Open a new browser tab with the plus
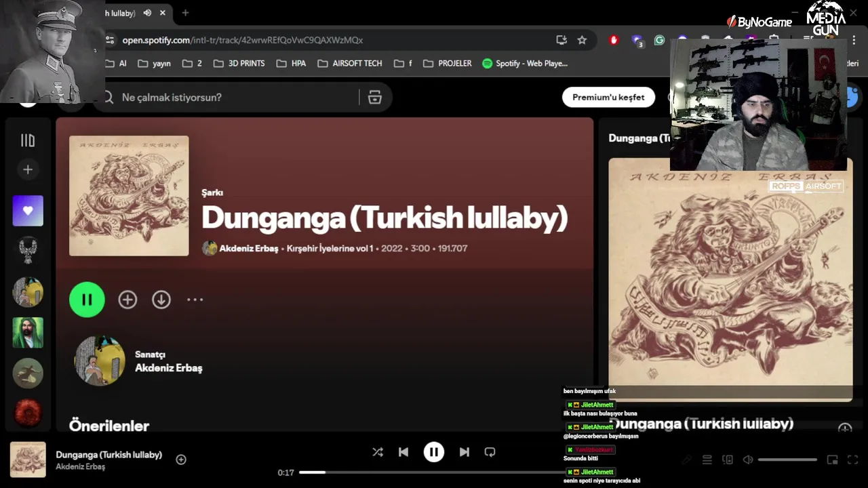This screenshot has height=488, width=868. click(x=185, y=13)
